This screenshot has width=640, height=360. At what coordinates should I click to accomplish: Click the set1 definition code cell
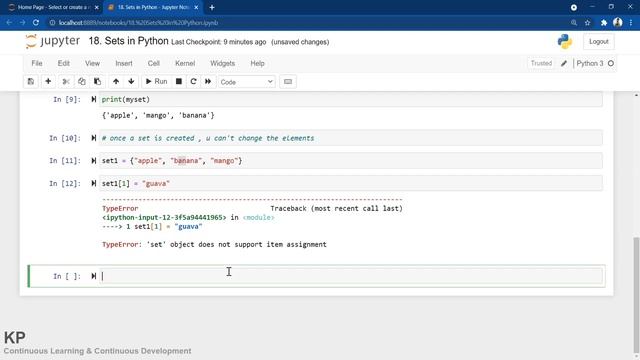tap(351, 161)
